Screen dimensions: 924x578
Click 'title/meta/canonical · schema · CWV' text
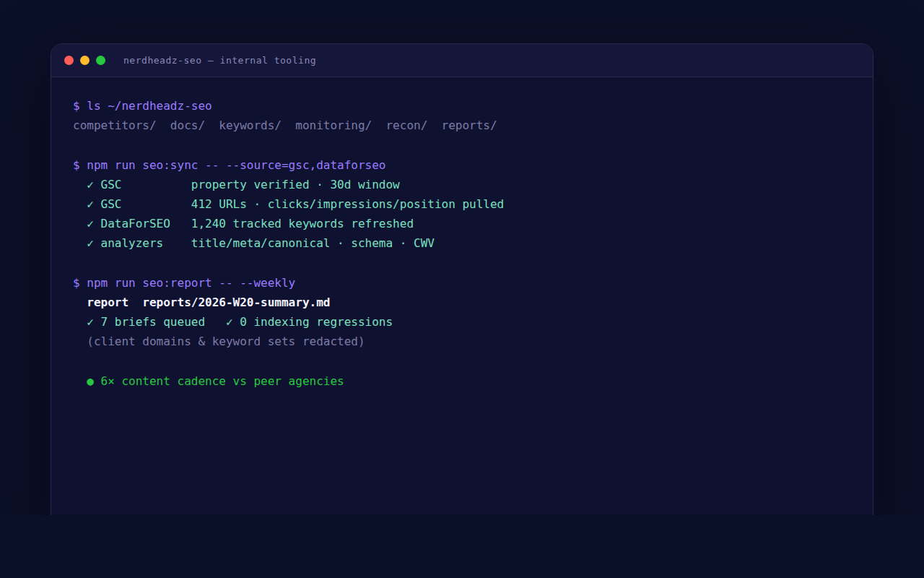[x=313, y=243]
